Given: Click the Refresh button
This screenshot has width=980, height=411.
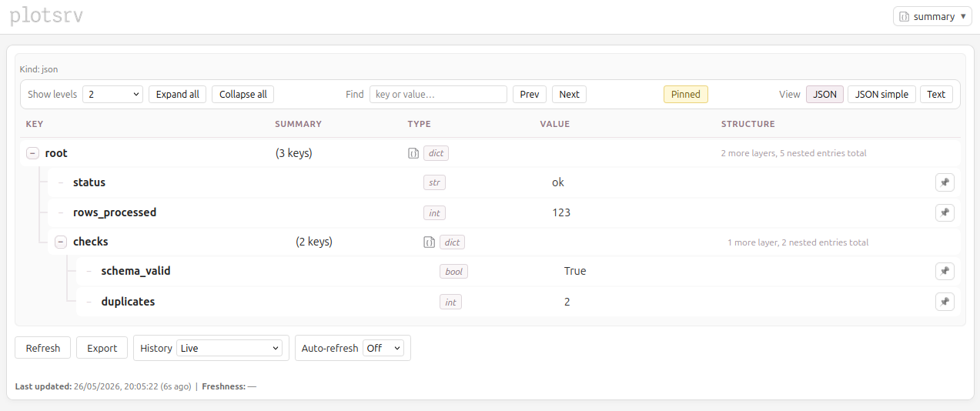Looking at the screenshot, I should [43, 348].
